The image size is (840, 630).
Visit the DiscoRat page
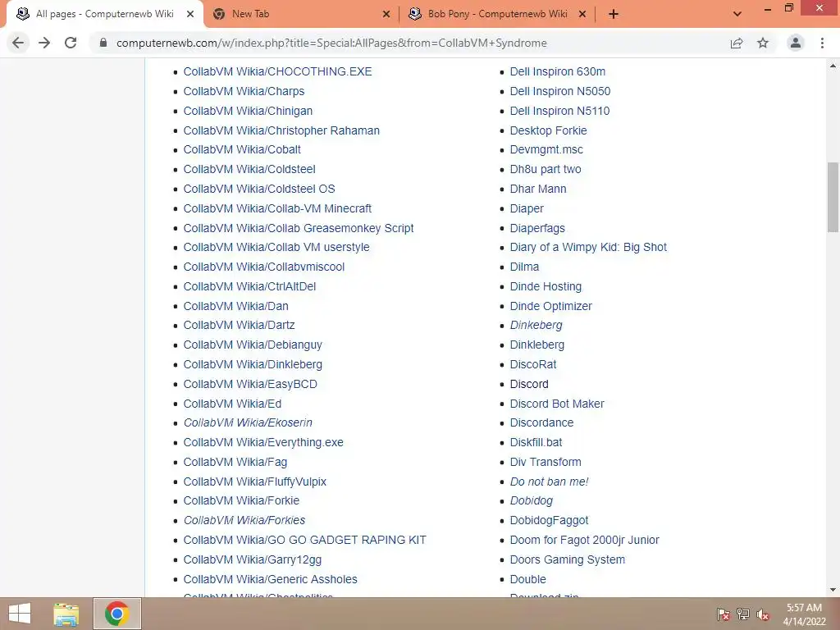tap(533, 365)
